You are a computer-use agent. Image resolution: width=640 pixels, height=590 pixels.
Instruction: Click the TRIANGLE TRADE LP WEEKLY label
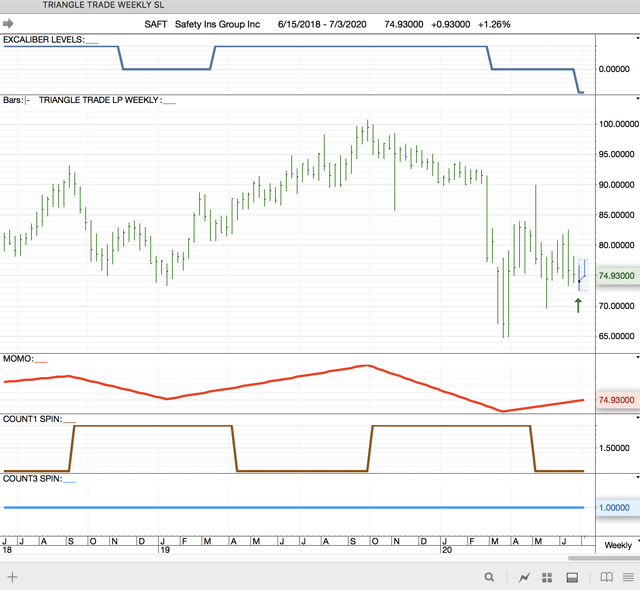[x=100, y=100]
